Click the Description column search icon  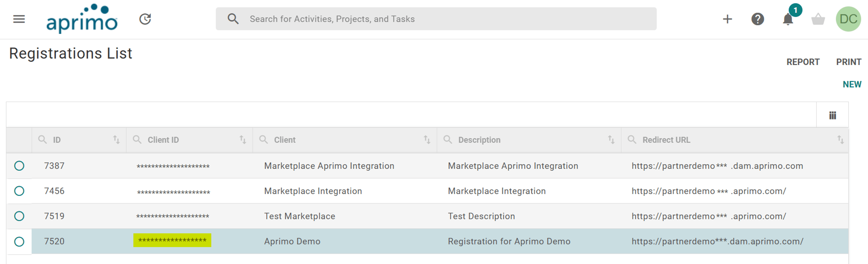pos(448,139)
